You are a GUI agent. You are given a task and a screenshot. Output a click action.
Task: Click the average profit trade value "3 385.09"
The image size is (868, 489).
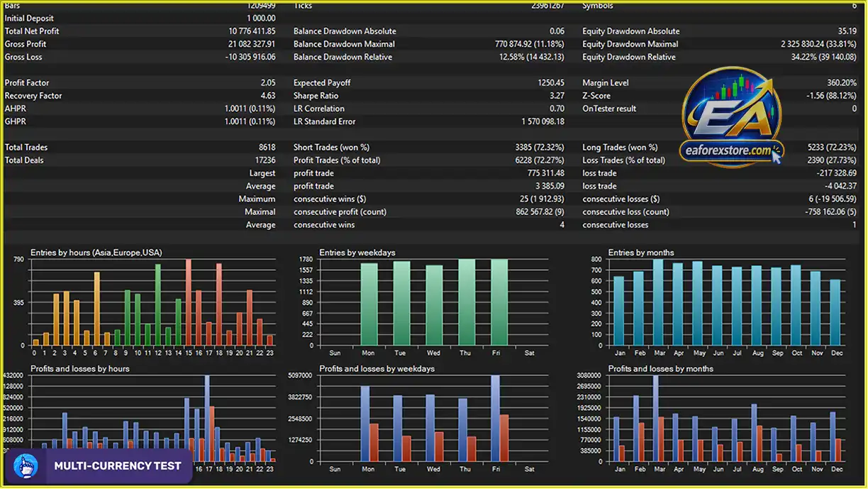(x=550, y=186)
